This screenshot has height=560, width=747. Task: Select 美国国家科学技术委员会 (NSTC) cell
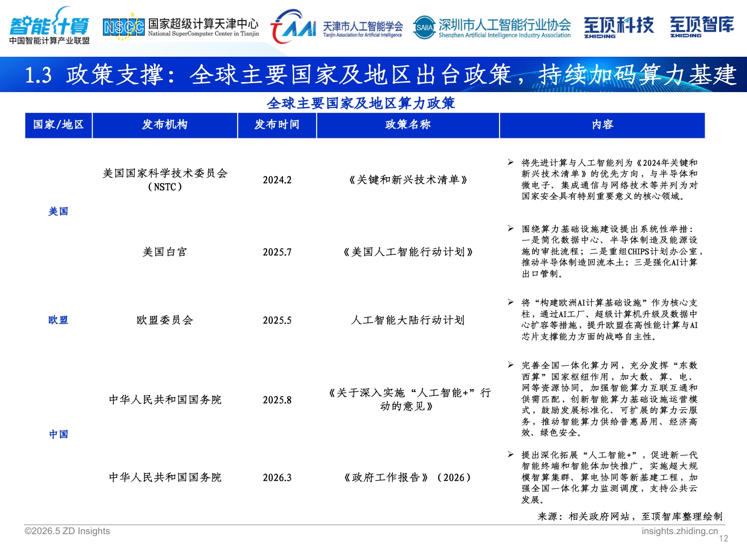click(x=165, y=180)
